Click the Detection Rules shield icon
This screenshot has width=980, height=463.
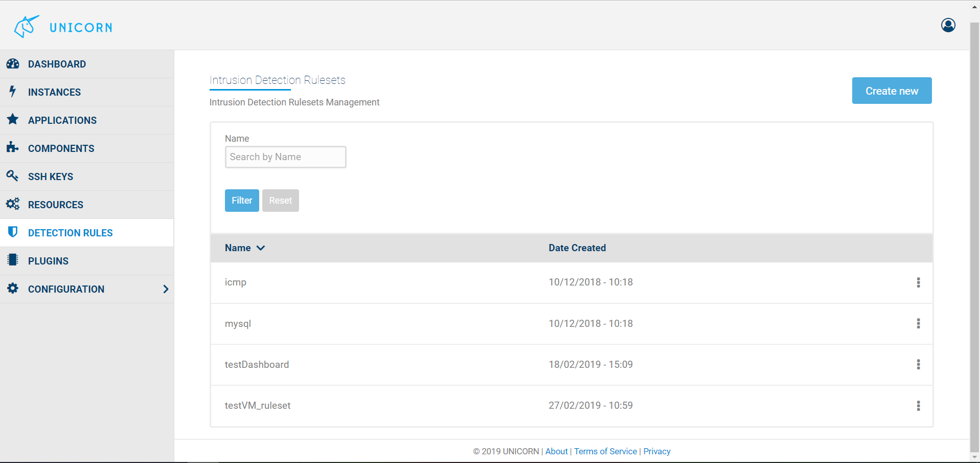click(13, 232)
